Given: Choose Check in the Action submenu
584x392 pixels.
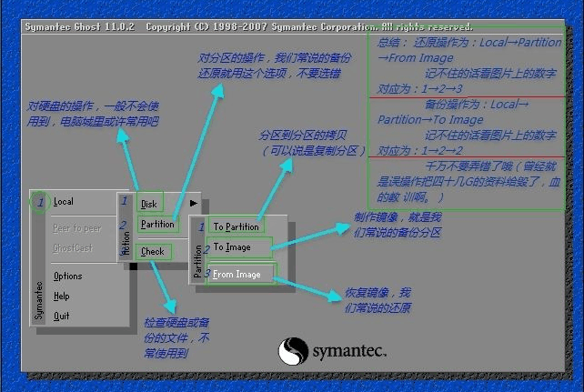Looking at the screenshot, I should 152,252.
